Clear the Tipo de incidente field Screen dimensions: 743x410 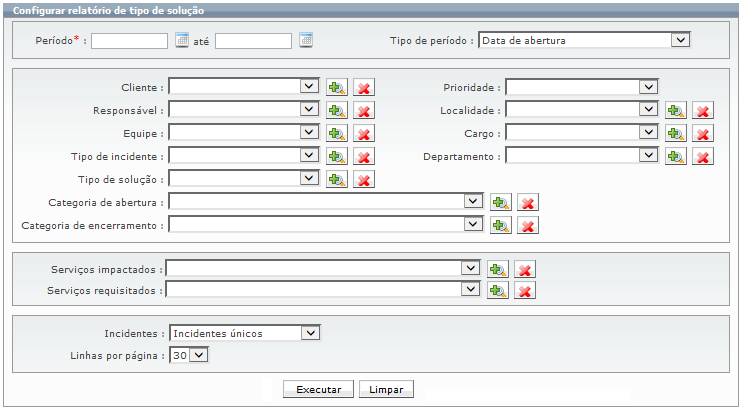coord(363,156)
